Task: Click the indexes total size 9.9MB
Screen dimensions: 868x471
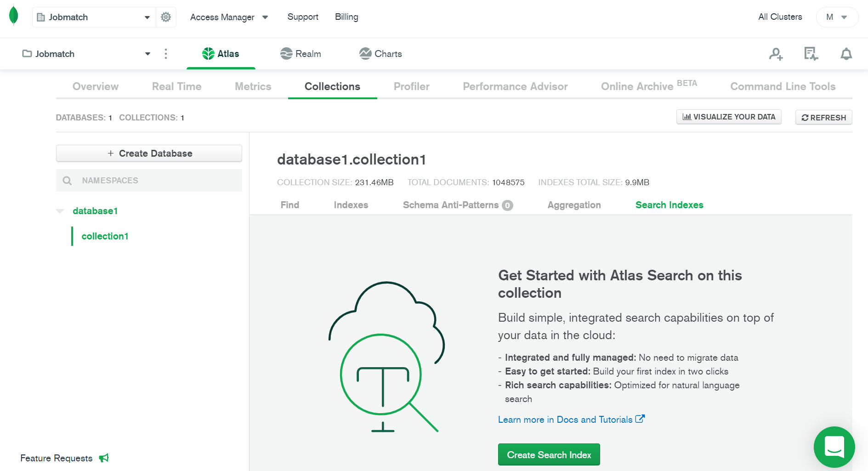Action: click(x=637, y=182)
